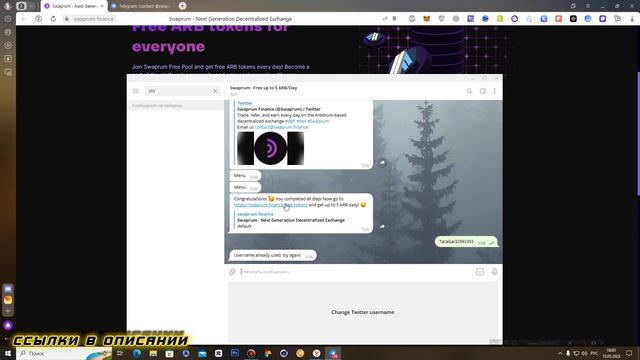Open swaprum.finance free tokens link
Screen dimensions: 640x360
click(x=271, y=205)
